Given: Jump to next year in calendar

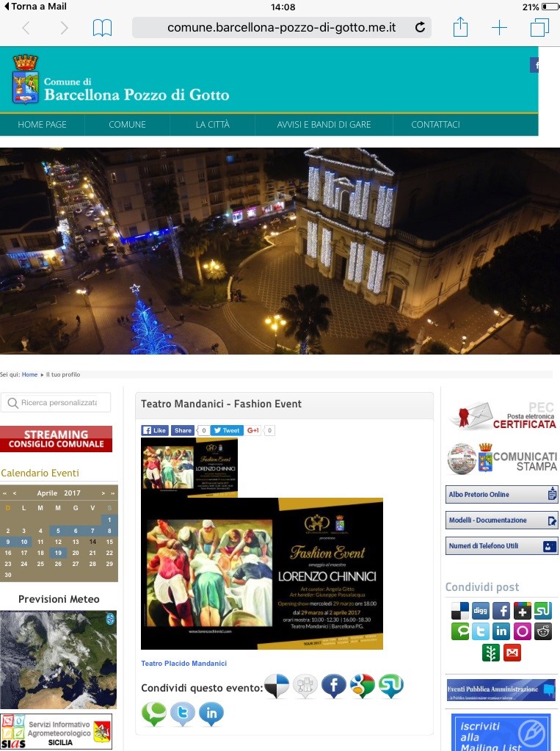Looking at the screenshot, I should point(112,493).
